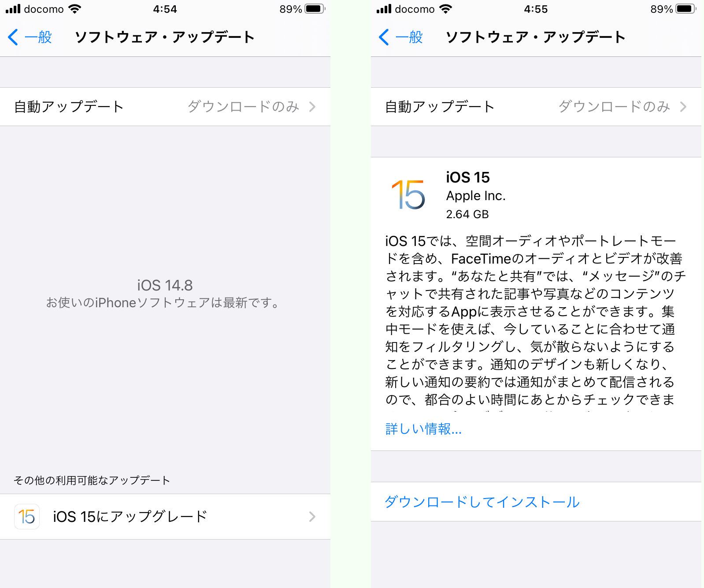704x588 pixels.
Task: Tap the Wi-Fi icon on the right screen
Action: tap(446, 9)
